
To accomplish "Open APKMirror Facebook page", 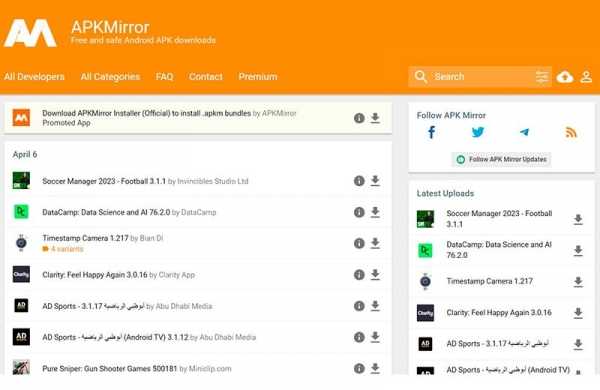I will pyautogui.click(x=432, y=132).
